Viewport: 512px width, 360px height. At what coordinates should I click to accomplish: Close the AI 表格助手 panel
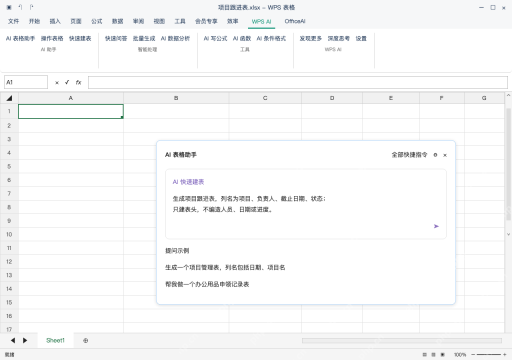(445, 155)
